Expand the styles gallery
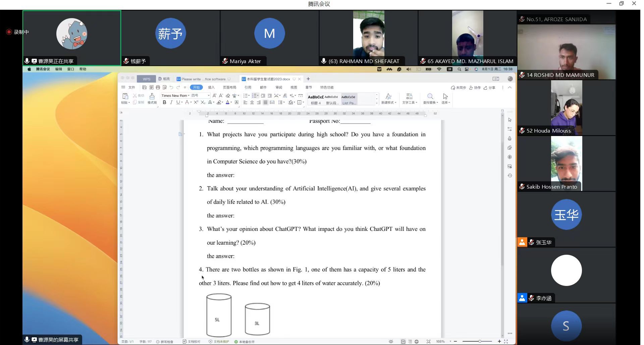 pyautogui.click(x=377, y=103)
